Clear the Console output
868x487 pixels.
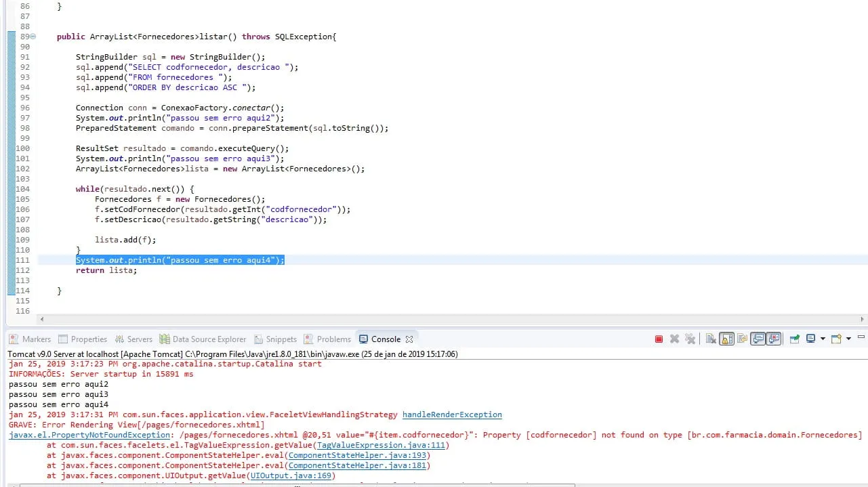point(711,339)
